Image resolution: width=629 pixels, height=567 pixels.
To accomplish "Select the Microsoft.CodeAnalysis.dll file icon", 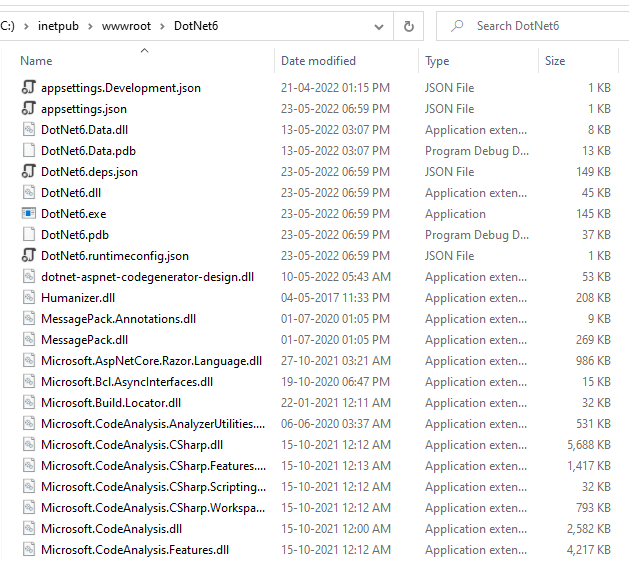I will (28, 528).
